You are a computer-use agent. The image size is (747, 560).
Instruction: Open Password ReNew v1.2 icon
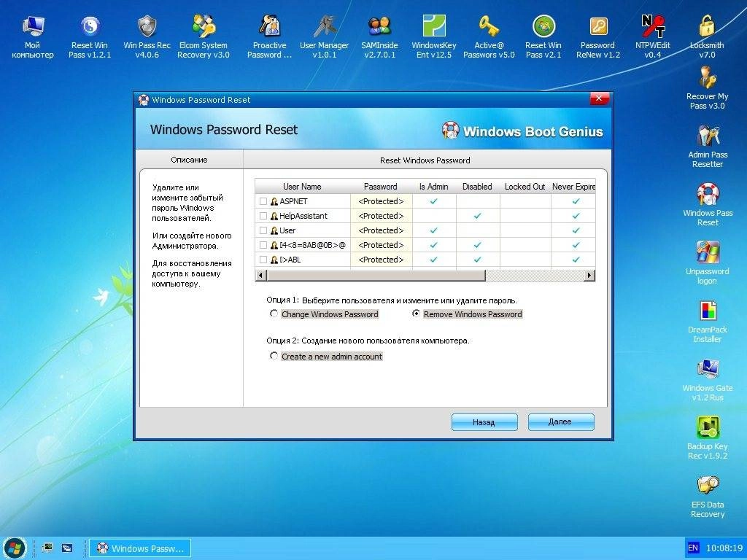click(x=598, y=36)
